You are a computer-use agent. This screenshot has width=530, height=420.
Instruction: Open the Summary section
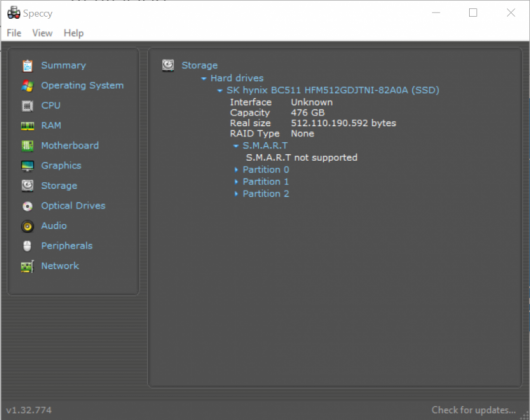(x=64, y=66)
